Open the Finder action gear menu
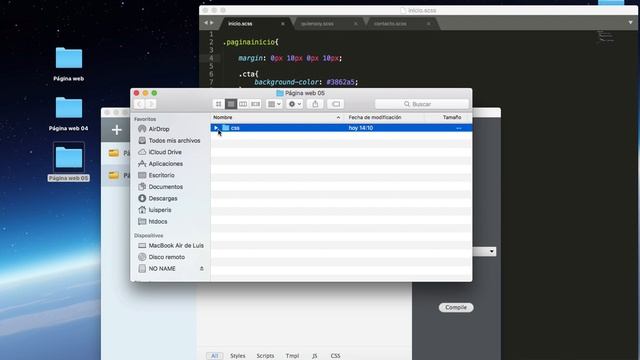The image size is (640, 360). pos(295,104)
